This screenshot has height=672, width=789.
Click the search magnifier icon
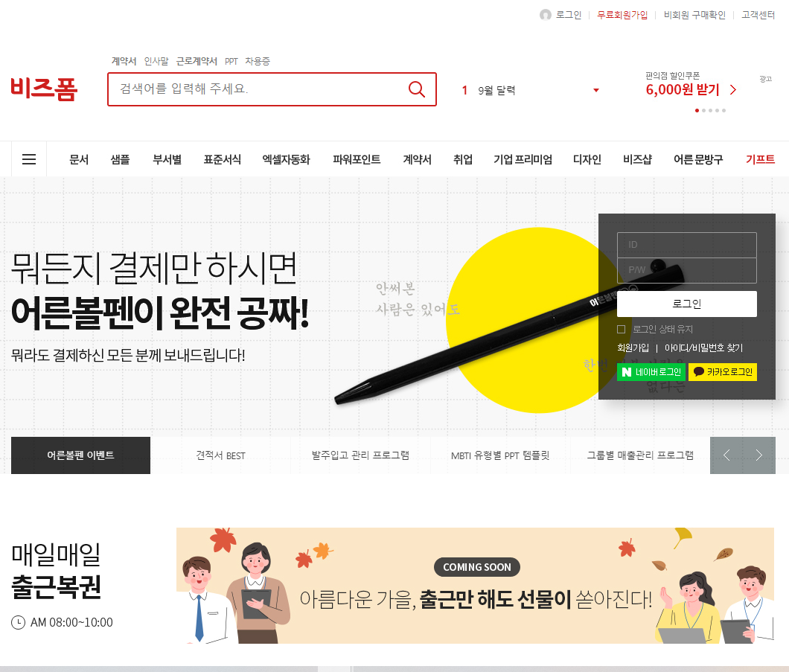click(415, 89)
